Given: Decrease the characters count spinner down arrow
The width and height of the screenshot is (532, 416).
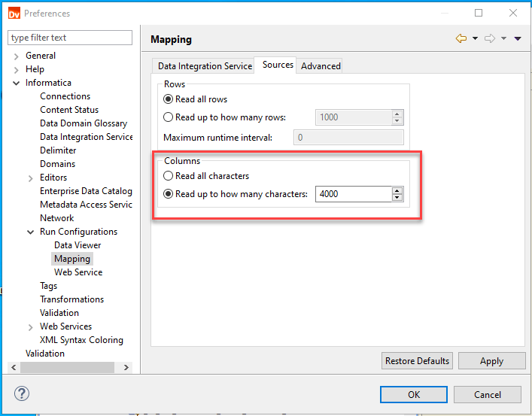Looking at the screenshot, I should point(397,198).
